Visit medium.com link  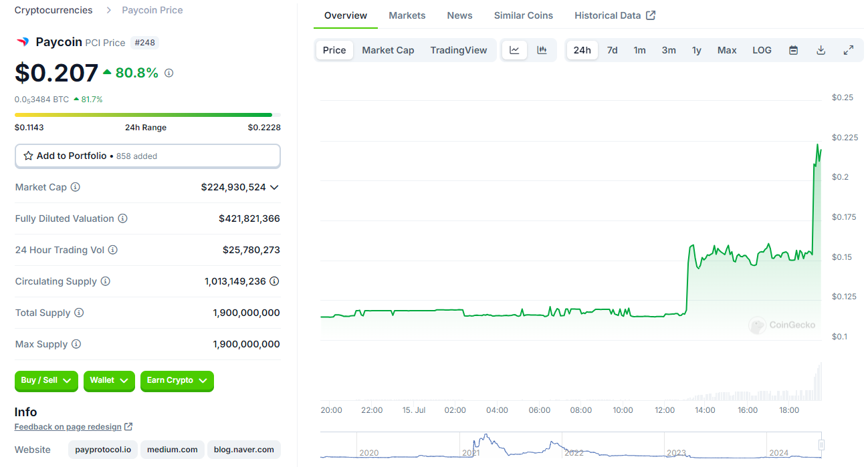coord(173,450)
